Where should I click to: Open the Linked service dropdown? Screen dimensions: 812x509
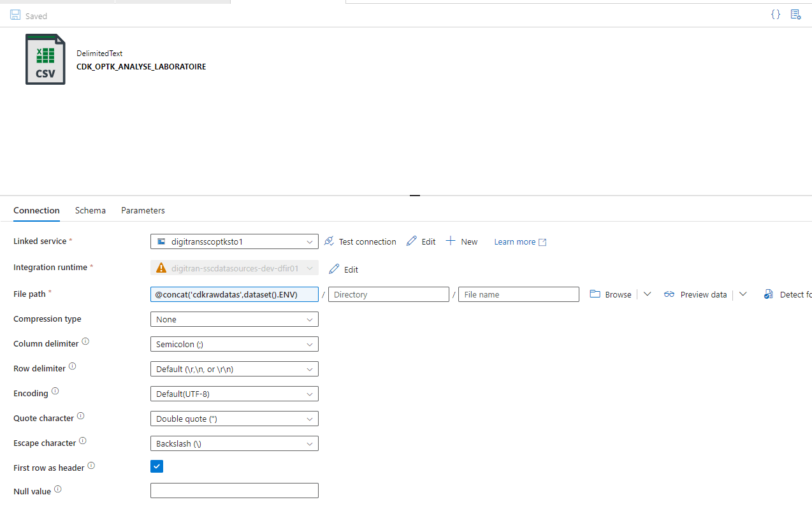coord(234,241)
